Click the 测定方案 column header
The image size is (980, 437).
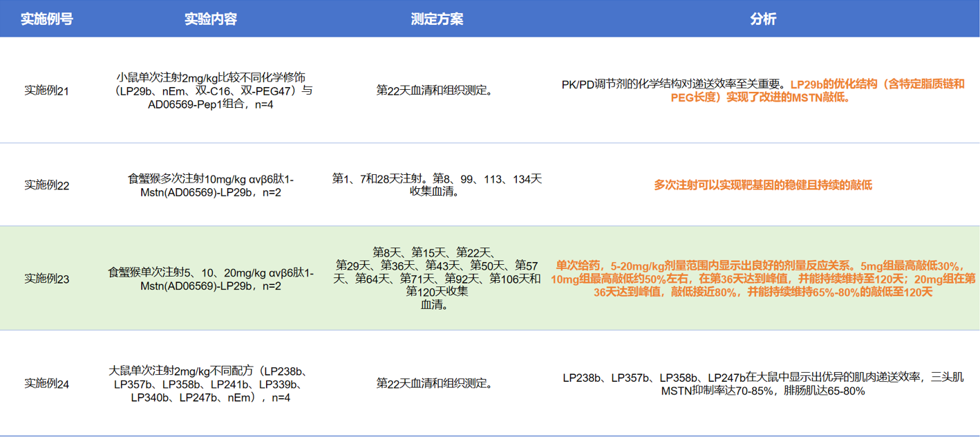[437, 19]
